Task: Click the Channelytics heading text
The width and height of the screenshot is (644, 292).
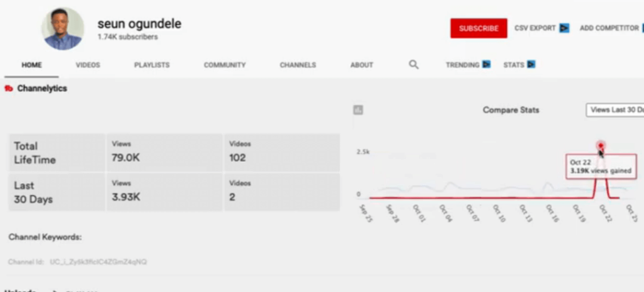Action: pos(42,89)
